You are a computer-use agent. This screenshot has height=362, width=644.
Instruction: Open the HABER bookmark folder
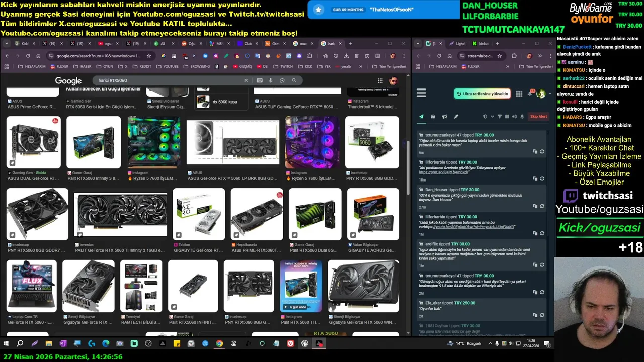pyautogui.click(x=83, y=66)
